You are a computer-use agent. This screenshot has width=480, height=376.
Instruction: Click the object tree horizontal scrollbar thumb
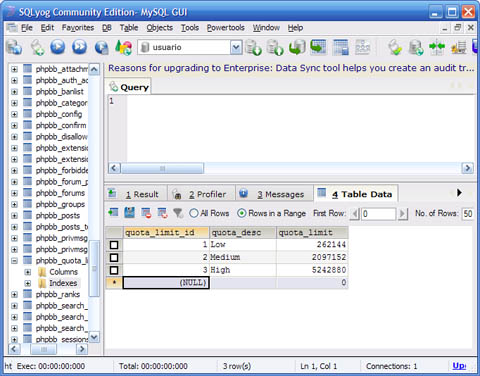pyautogui.click(x=44, y=349)
